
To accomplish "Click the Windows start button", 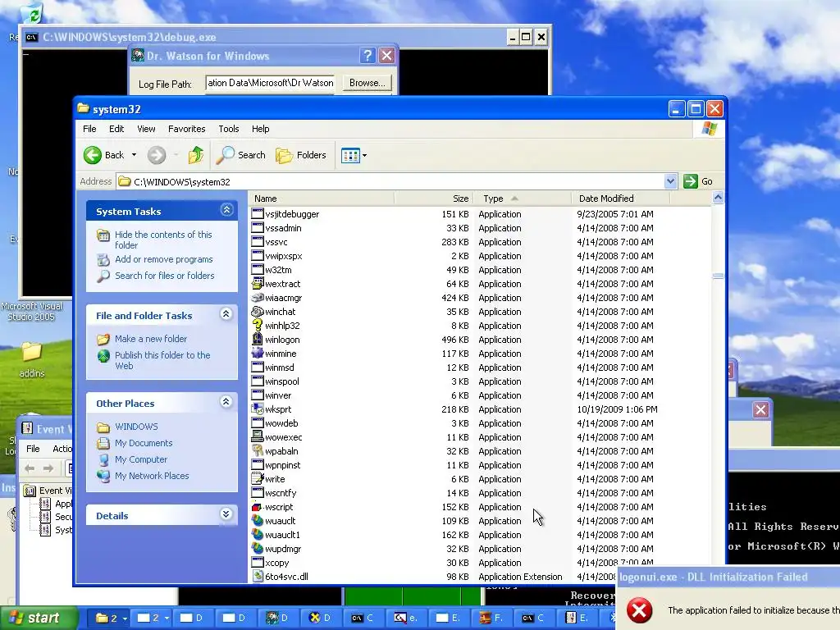I will coord(38,619).
